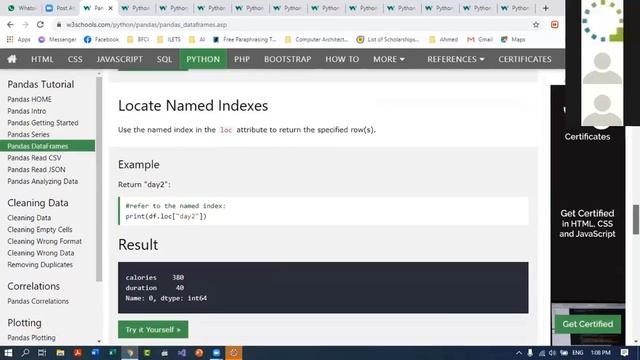Click the Get Certified button
The image size is (640, 360).
588,324
